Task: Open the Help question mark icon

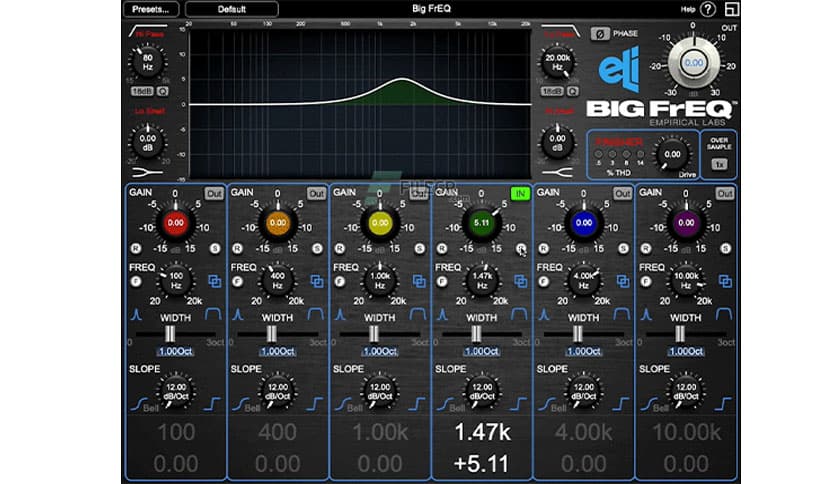Action: click(x=708, y=9)
